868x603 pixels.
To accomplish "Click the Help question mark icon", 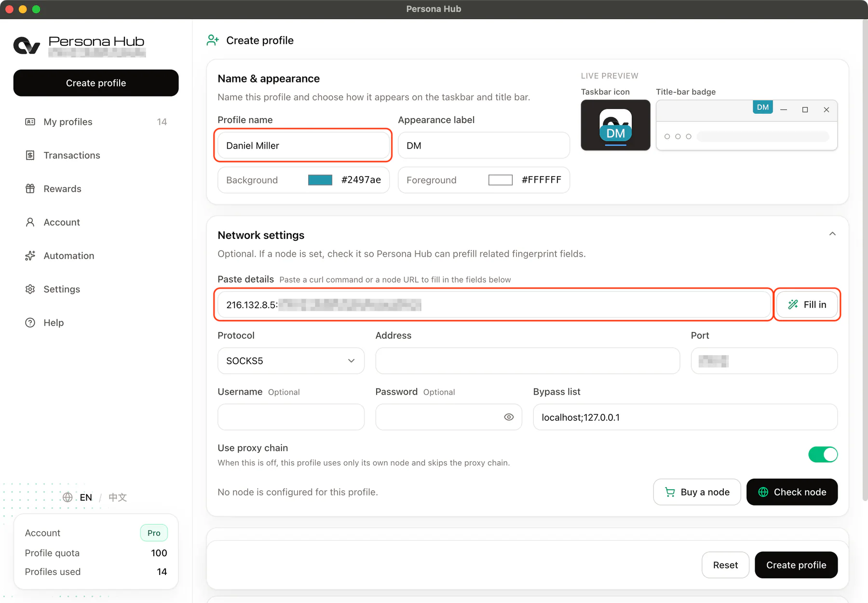I will point(30,323).
